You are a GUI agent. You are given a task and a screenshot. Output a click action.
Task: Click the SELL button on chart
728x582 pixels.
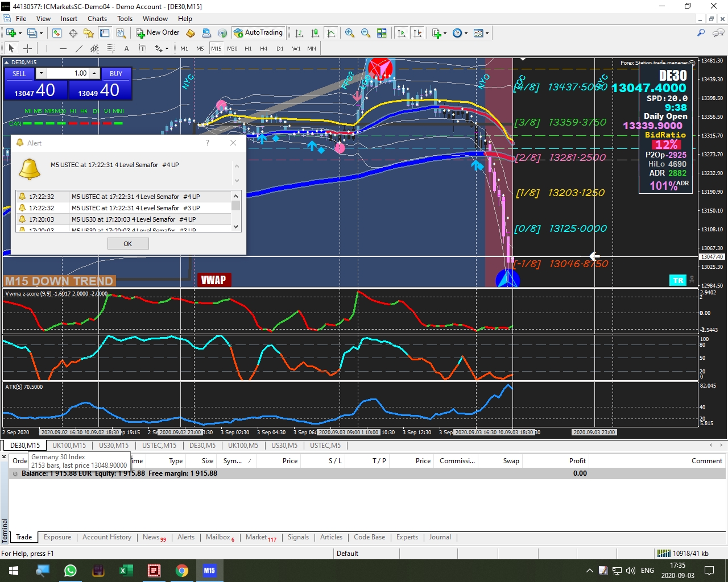19,73
